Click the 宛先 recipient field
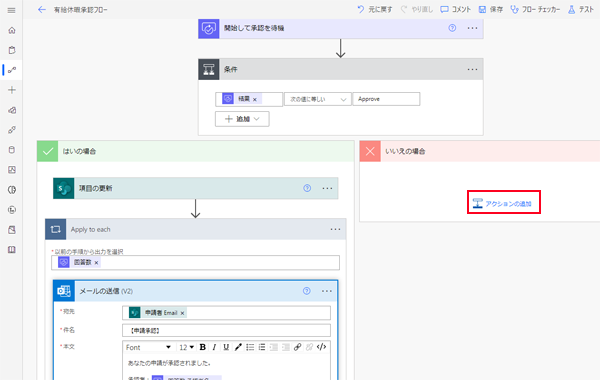Image resolution: width=600 pixels, height=380 pixels. 227,313
